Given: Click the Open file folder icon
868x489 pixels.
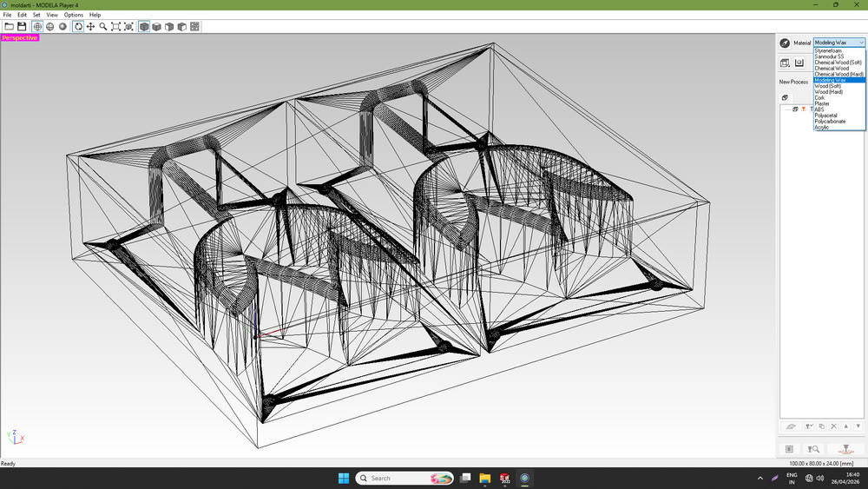Looking at the screenshot, I should click(x=9, y=27).
